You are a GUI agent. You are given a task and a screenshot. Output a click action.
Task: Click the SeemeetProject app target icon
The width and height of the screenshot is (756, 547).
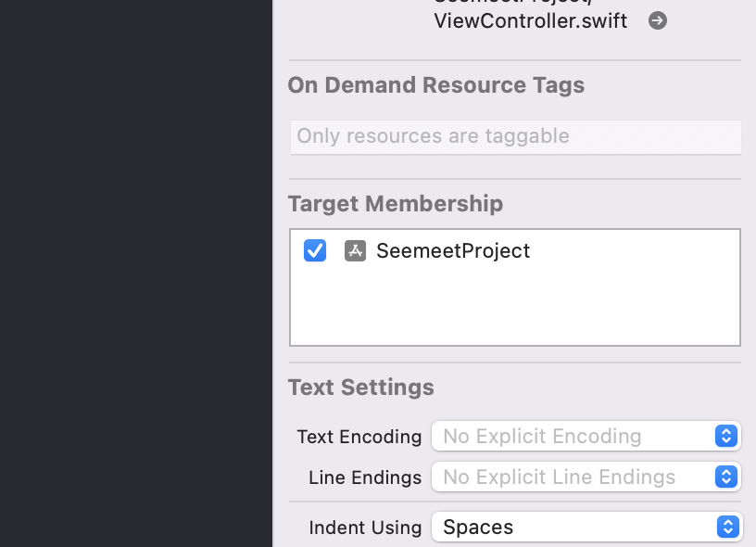pos(355,250)
